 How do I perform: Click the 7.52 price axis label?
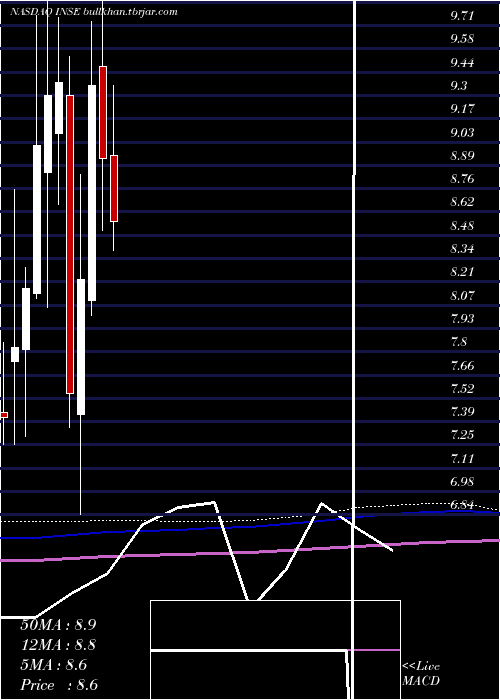point(462,388)
